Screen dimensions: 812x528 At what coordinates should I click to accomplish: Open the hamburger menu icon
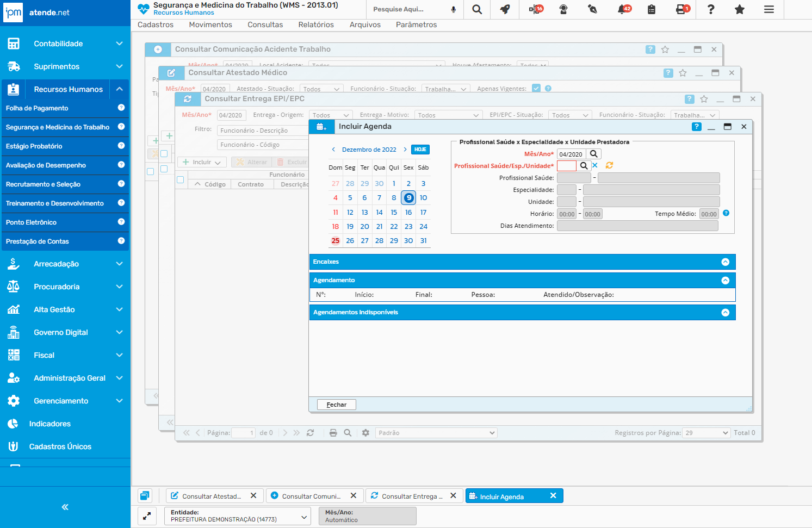point(769,9)
